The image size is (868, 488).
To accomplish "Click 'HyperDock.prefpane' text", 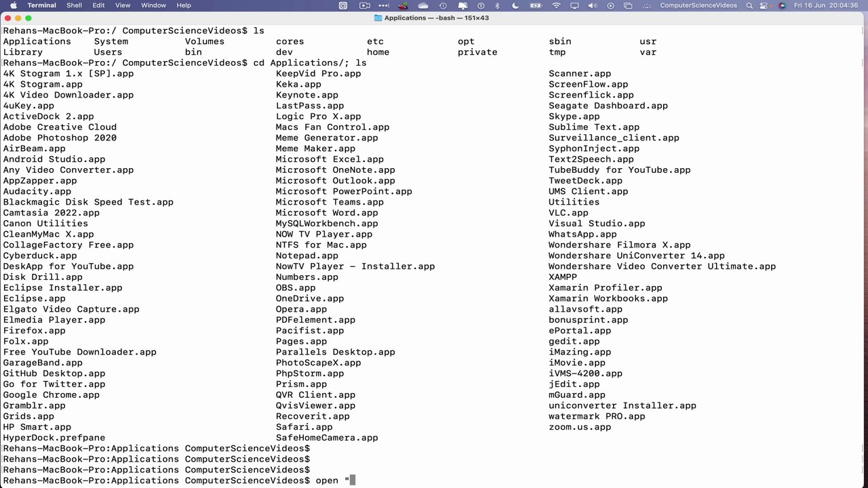I will click(54, 438).
